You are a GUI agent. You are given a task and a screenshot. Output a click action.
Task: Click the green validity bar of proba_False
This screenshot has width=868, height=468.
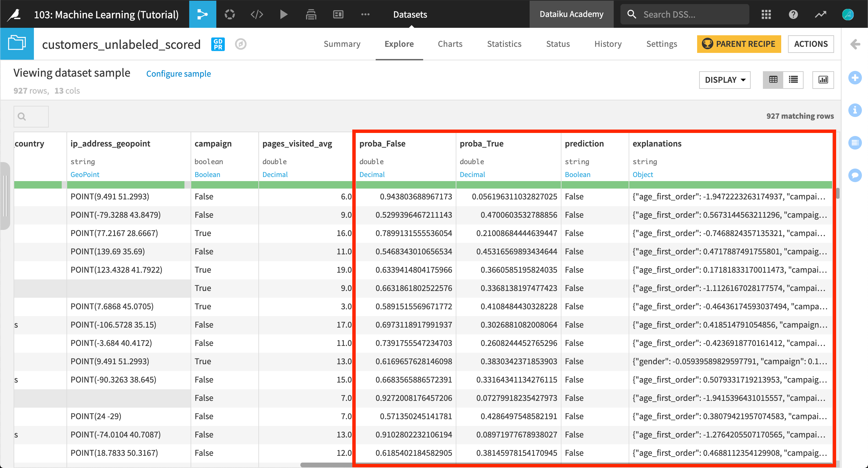406,185
